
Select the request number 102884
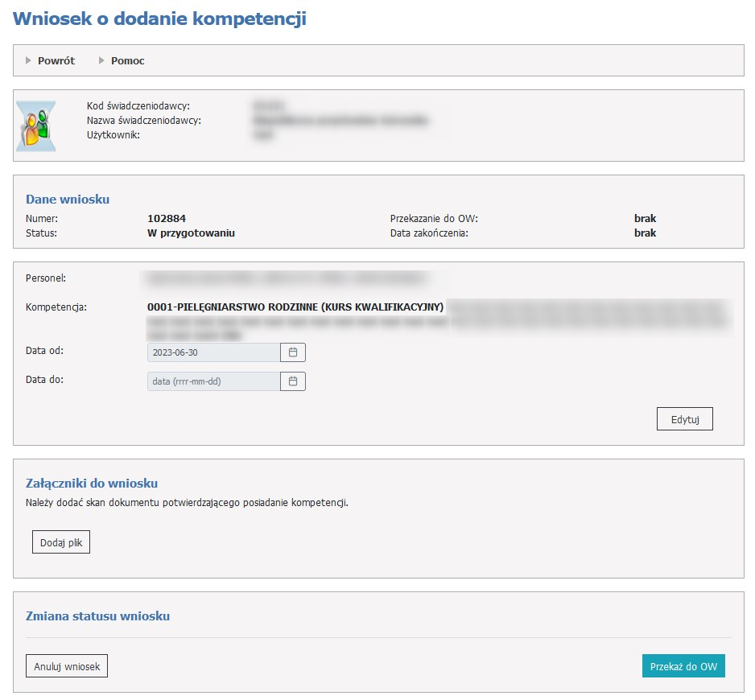click(x=167, y=218)
